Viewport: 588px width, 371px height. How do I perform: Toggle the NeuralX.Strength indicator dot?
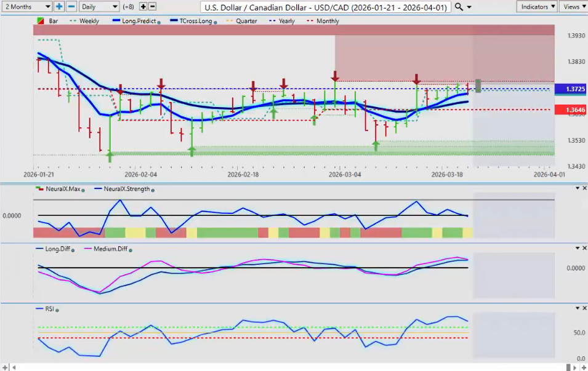pyautogui.click(x=152, y=189)
